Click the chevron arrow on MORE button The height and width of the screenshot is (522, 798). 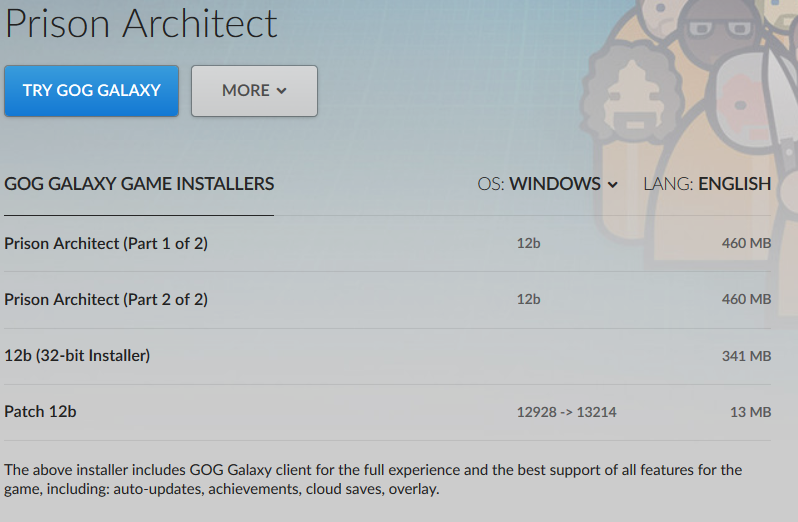point(281,91)
